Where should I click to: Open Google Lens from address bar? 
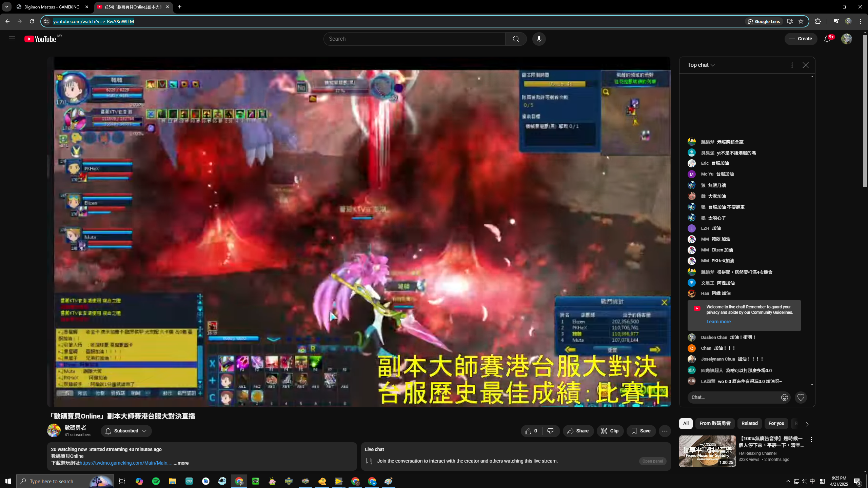pos(764,21)
